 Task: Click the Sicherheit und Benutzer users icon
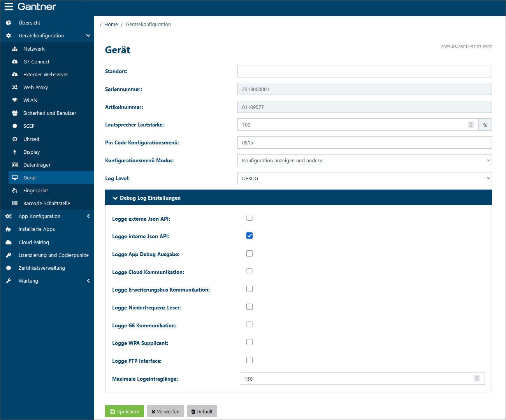click(15, 113)
